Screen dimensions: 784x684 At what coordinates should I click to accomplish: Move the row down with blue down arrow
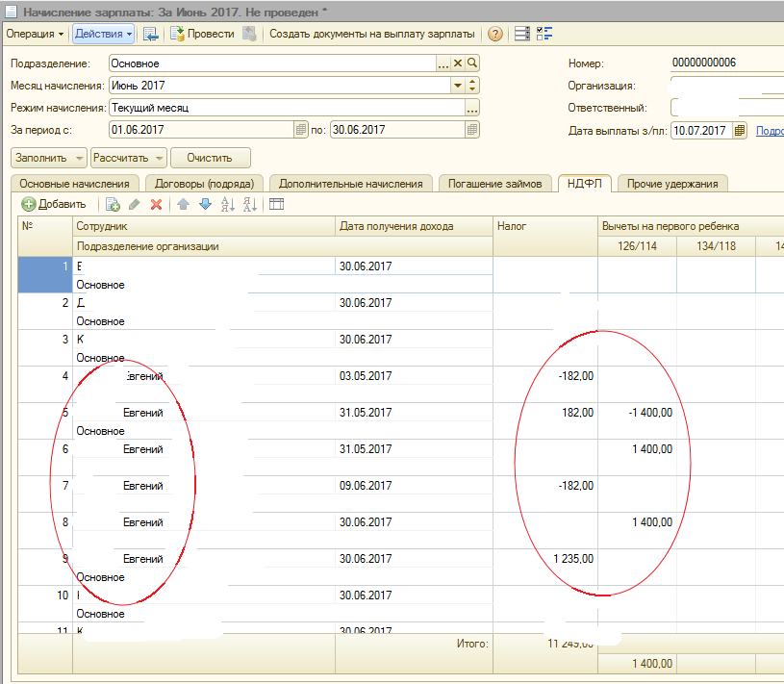pyautogui.click(x=204, y=204)
